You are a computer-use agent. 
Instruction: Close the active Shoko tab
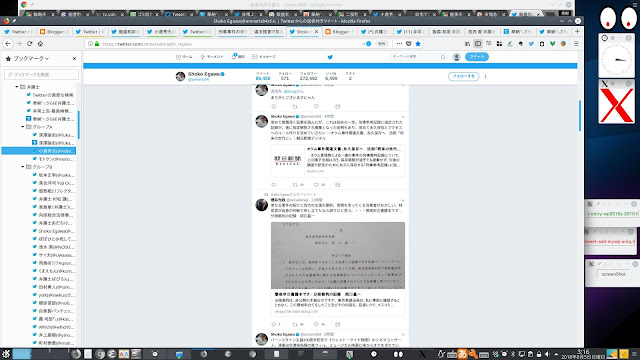pyautogui.click(x=316, y=31)
